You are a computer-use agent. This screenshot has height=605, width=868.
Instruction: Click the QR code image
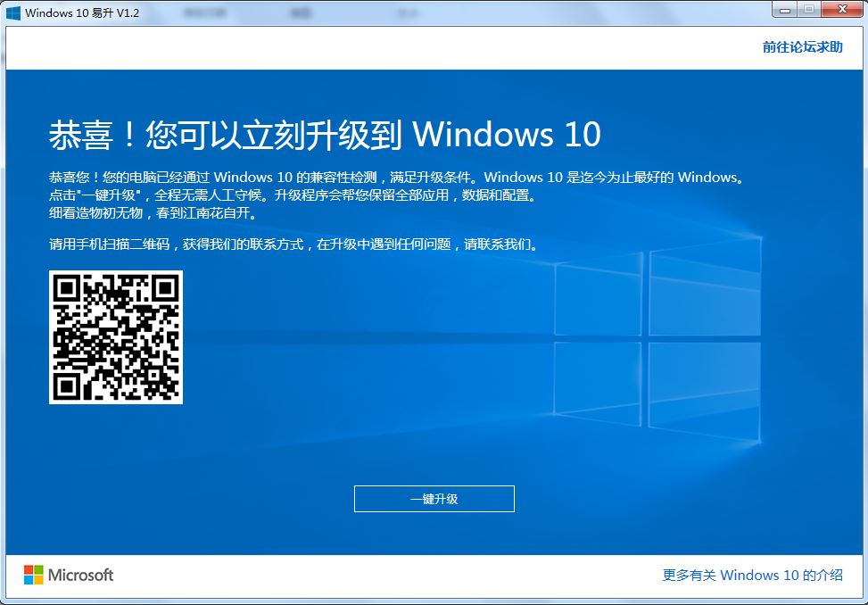(116, 337)
